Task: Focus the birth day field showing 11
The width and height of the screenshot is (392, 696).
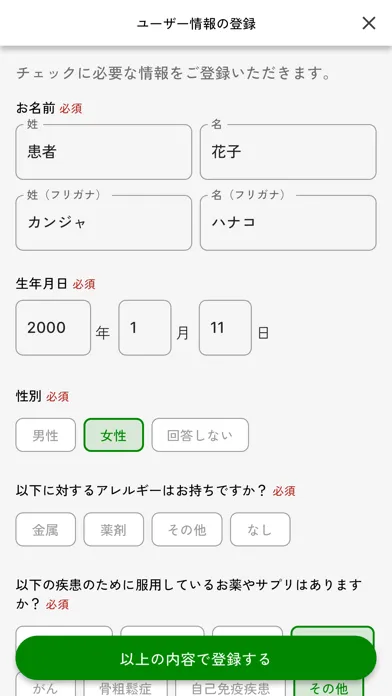Action: click(x=225, y=328)
